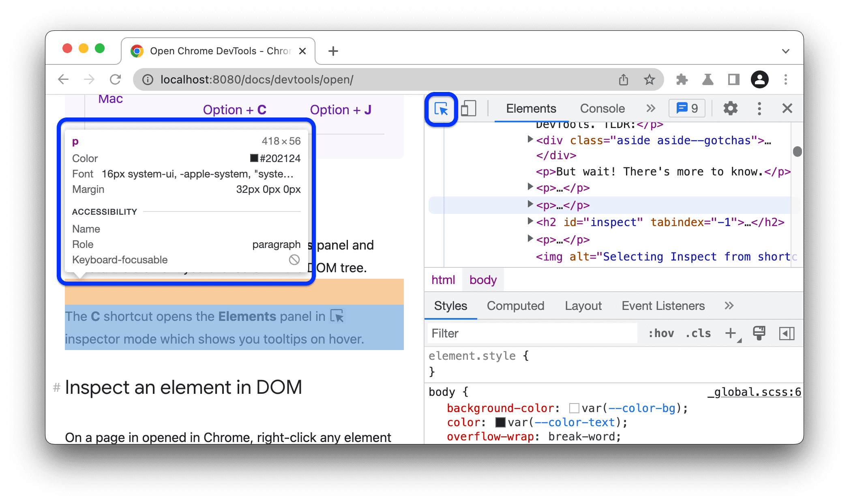Click the three-dot DevTools menu icon
Image resolution: width=849 pixels, height=504 pixels.
pyautogui.click(x=759, y=108)
